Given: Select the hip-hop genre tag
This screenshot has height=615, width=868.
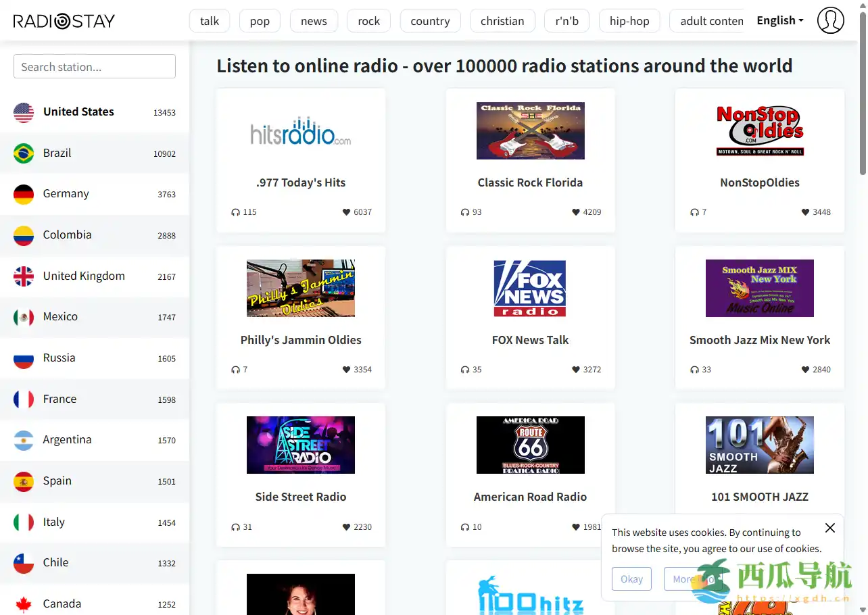Looking at the screenshot, I should [629, 21].
